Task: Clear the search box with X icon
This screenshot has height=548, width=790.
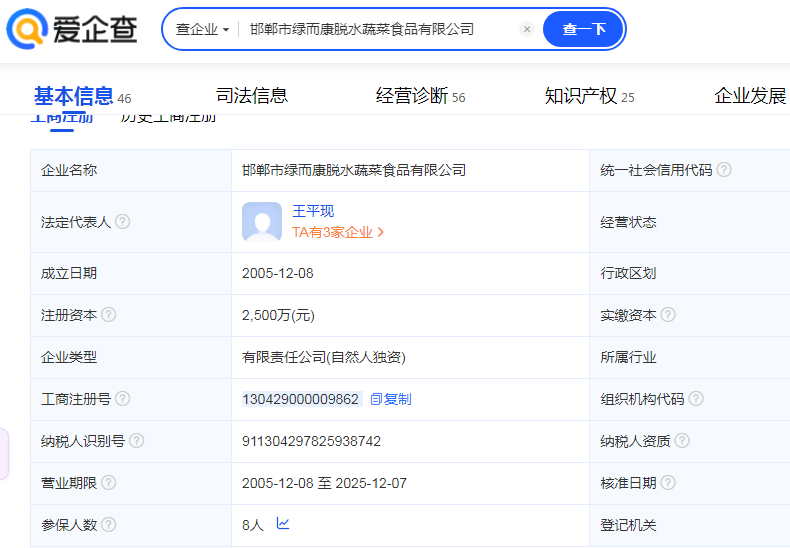Action: pos(527,30)
